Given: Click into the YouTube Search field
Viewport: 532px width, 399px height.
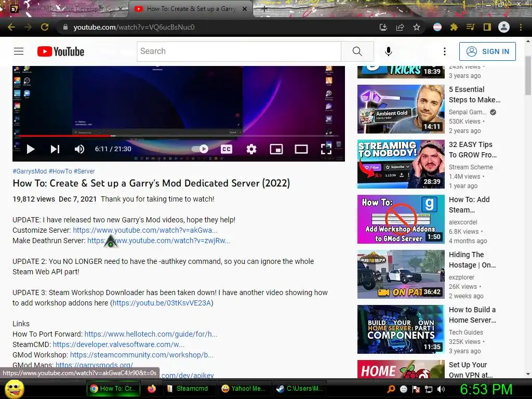Looking at the screenshot, I should 239,51.
